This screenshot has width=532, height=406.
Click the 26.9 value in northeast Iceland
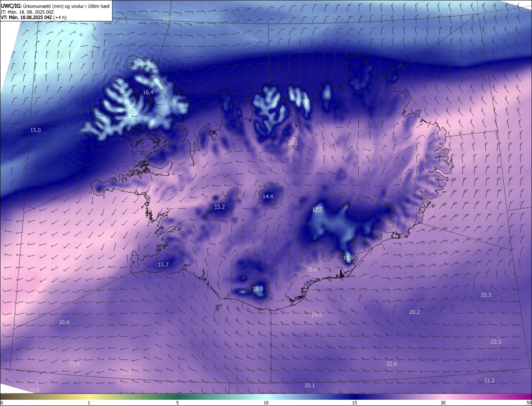tap(369, 152)
